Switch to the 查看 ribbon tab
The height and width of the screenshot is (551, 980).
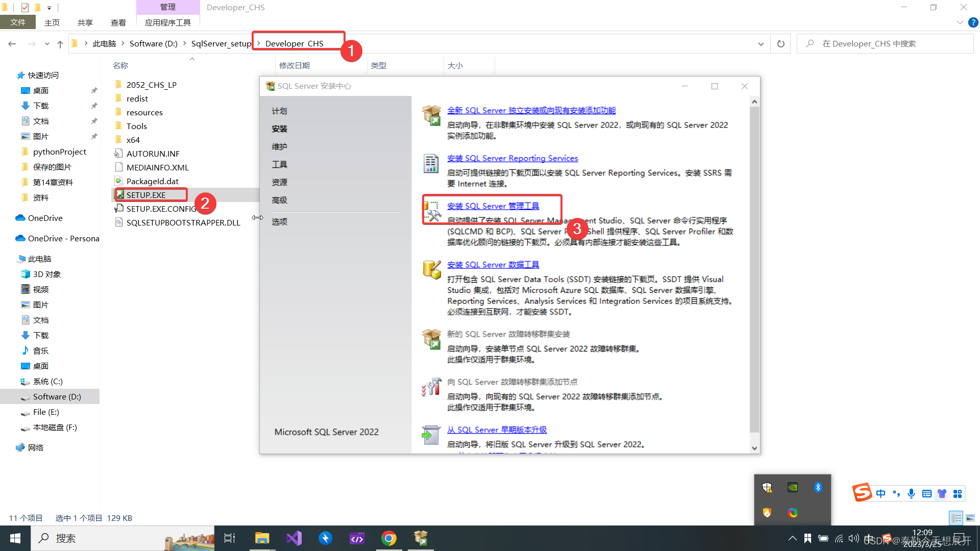(x=118, y=22)
